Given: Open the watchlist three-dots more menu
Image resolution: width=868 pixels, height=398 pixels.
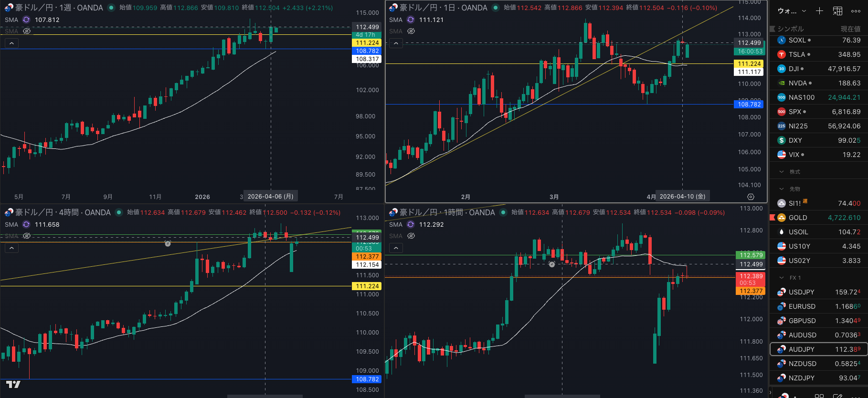Looking at the screenshot, I should click(x=856, y=11).
